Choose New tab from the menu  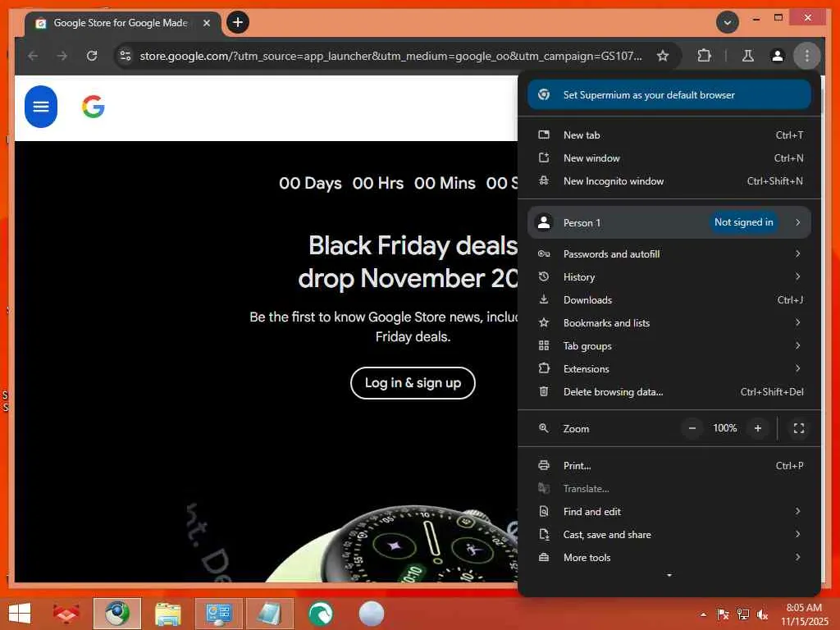click(669, 135)
